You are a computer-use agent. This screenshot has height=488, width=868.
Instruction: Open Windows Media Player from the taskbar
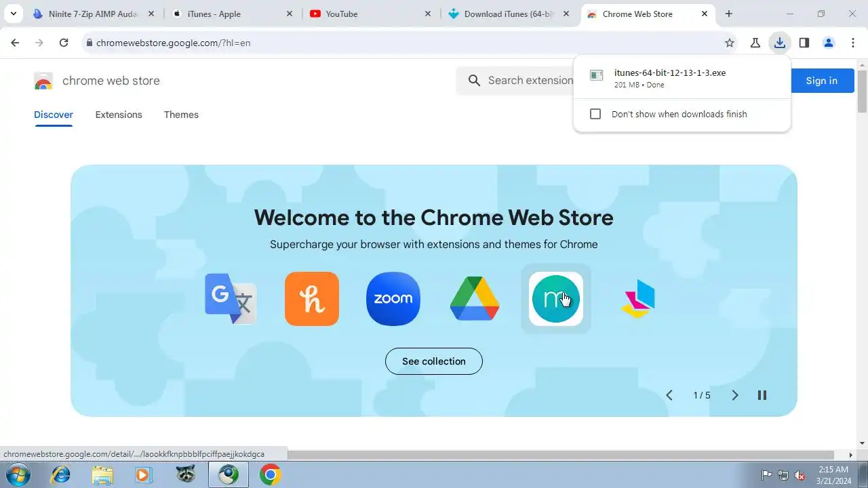(x=144, y=475)
